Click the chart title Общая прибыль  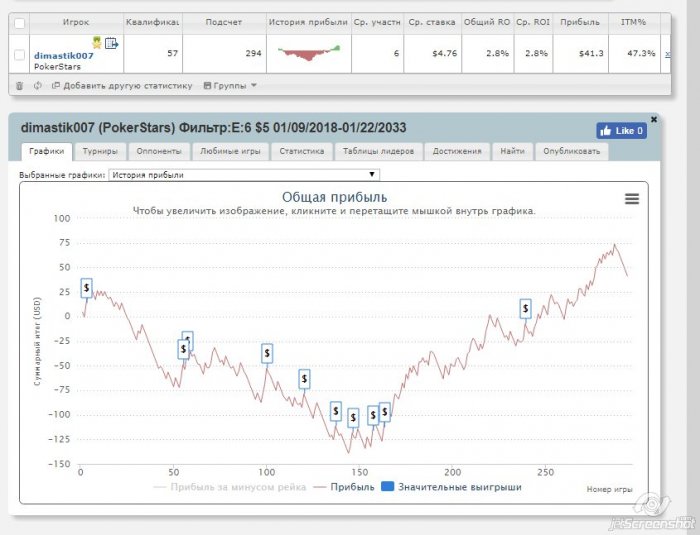click(334, 197)
